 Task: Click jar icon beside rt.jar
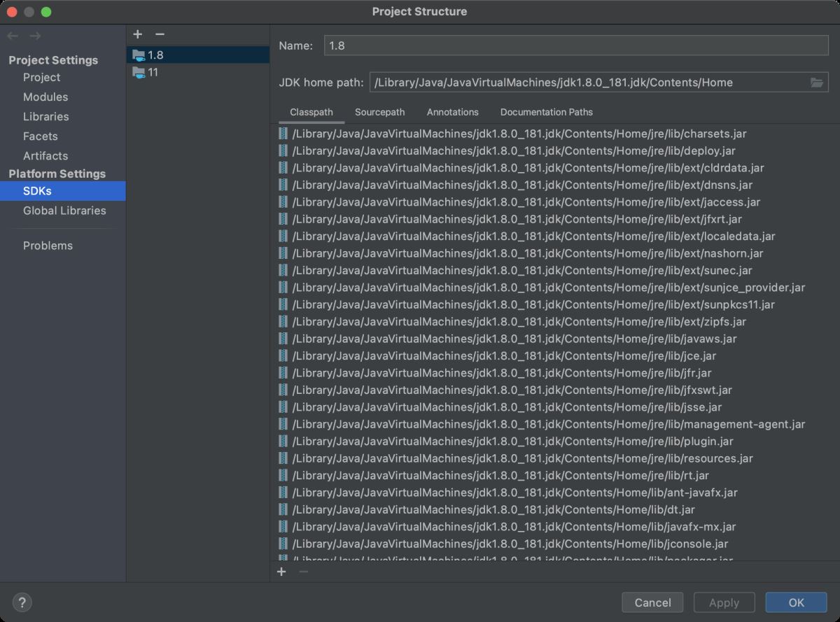coord(283,476)
